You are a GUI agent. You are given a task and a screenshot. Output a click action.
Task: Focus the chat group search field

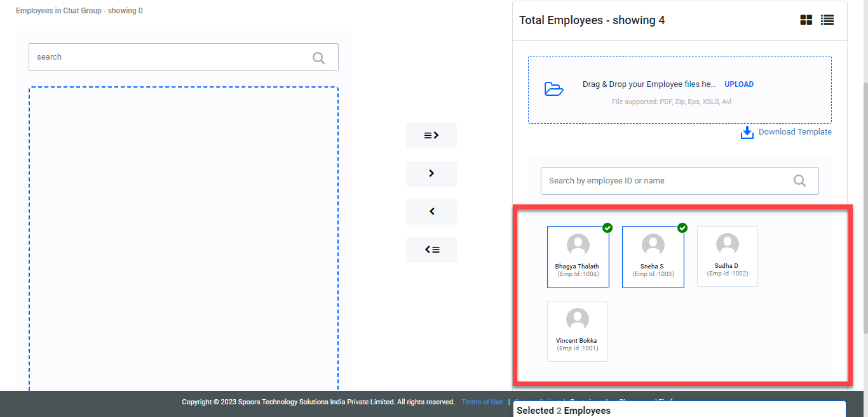[168, 57]
